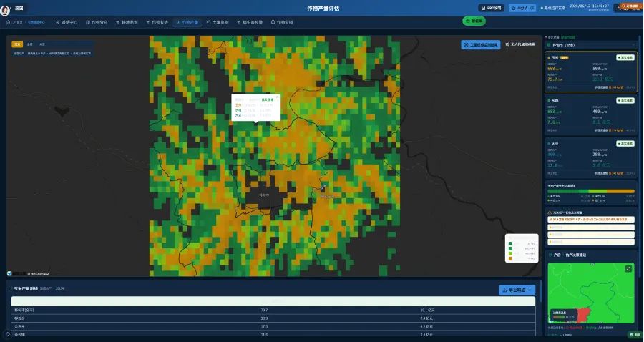Open the AI分析 dropdown in header

pos(522,8)
